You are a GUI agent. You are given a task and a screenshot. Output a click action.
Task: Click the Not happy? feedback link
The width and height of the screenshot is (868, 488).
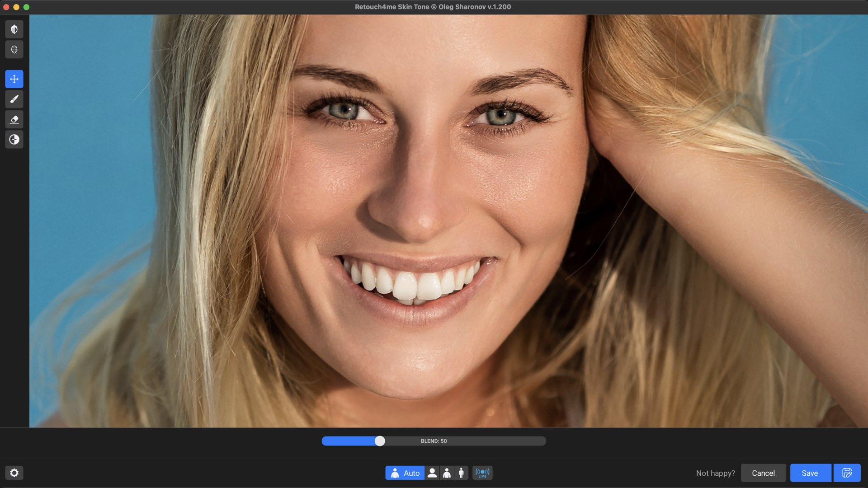(716, 473)
